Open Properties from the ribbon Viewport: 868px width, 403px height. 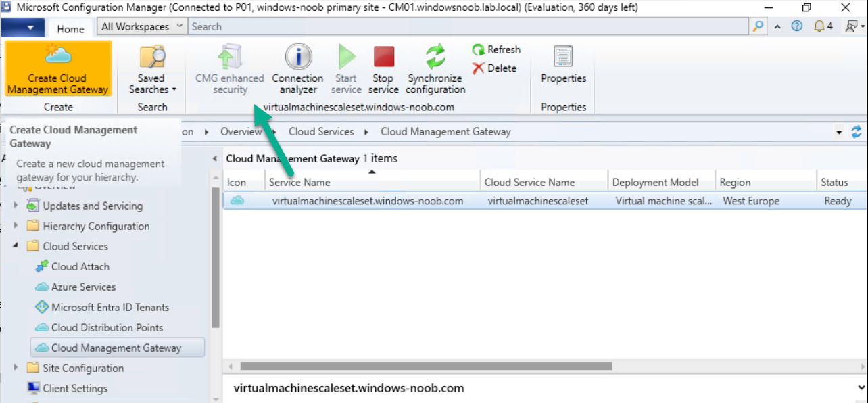pos(563,66)
